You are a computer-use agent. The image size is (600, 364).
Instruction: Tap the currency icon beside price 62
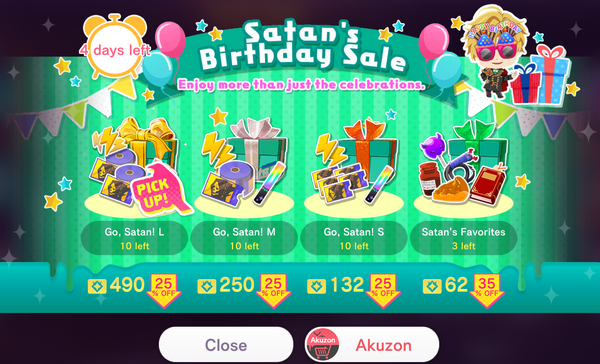click(432, 286)
